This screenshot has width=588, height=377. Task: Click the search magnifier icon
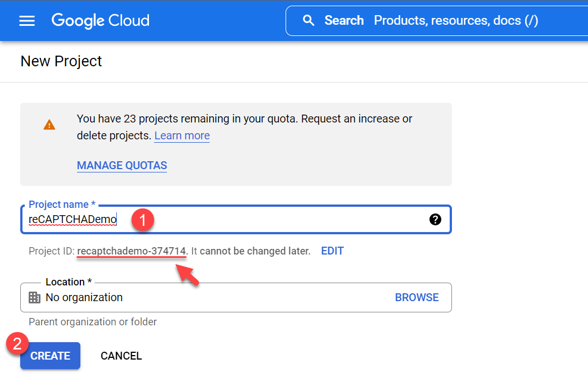tap(308, 20)
